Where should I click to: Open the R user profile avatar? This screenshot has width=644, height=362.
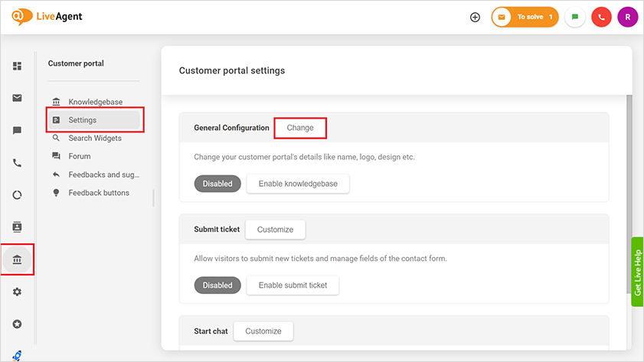click(628, 18)
